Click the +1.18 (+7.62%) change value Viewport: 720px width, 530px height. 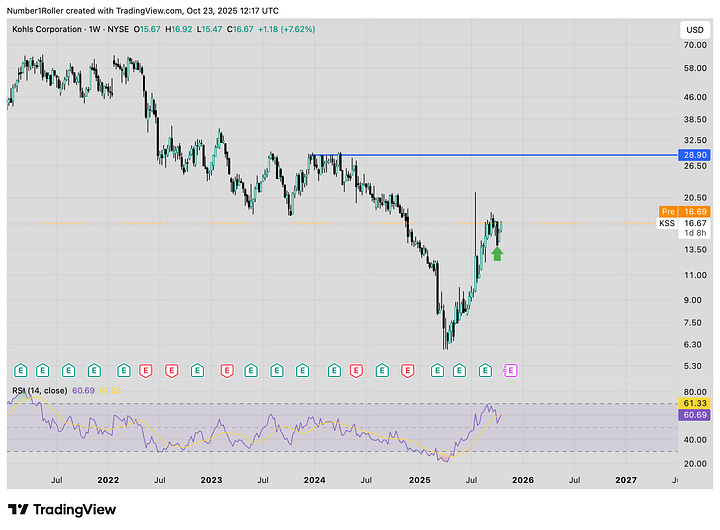287,29
